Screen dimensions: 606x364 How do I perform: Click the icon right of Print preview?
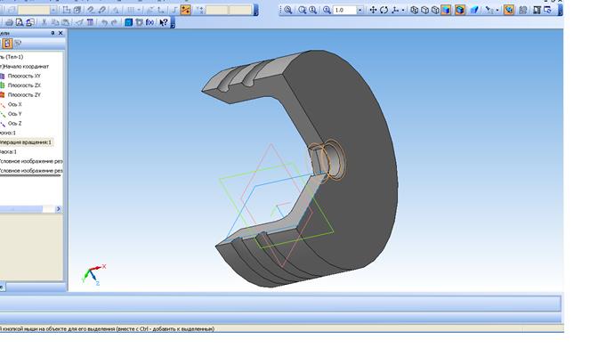tap(29, 22)
